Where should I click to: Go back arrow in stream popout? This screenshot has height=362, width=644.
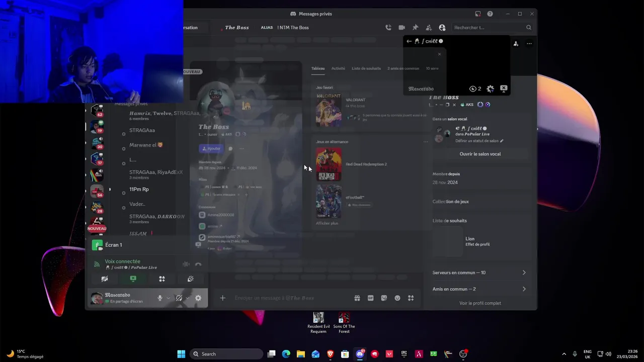(x=409, y=41)
